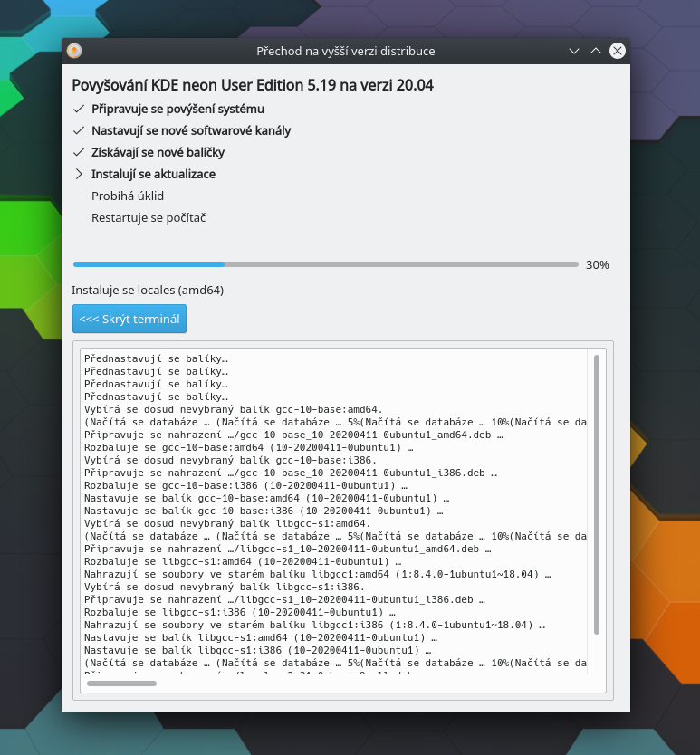Select the step Probíhá úklid
700x755 pixels.
tap(128, 196)
